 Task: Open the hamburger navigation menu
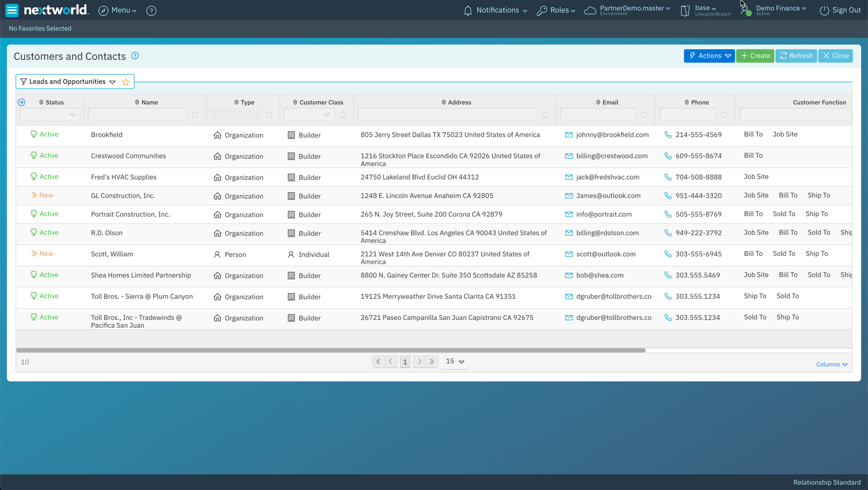point(11,10)
